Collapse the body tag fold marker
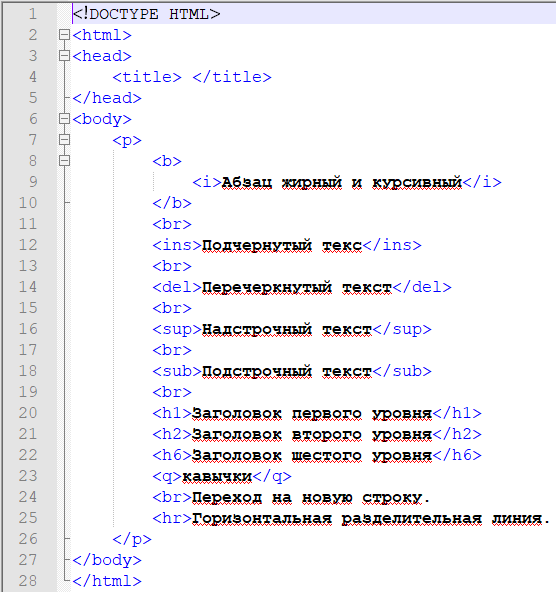556x592 pixels. tap(65, 119)
